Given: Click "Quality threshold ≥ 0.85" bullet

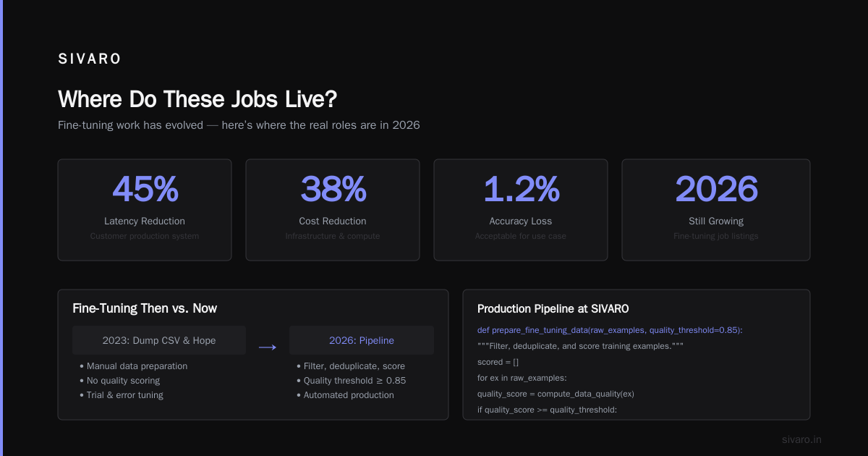Looking at the screenshot, I should coord(351,381).
